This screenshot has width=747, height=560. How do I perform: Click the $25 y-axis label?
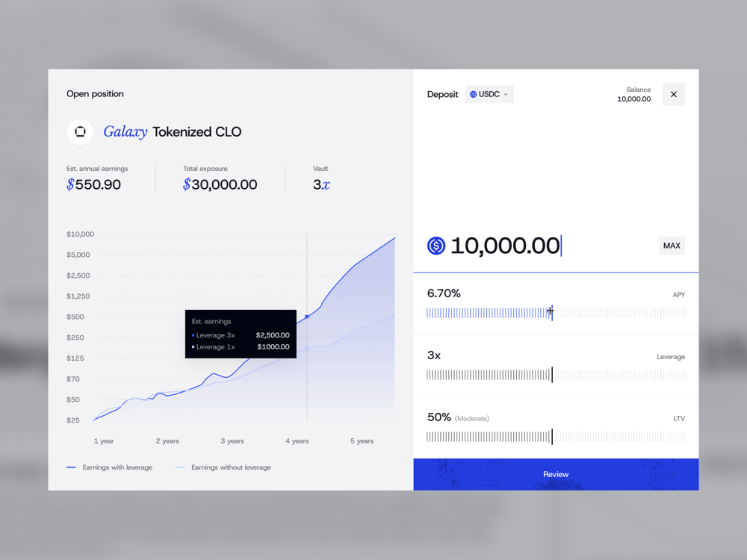(x=73, y=420)
